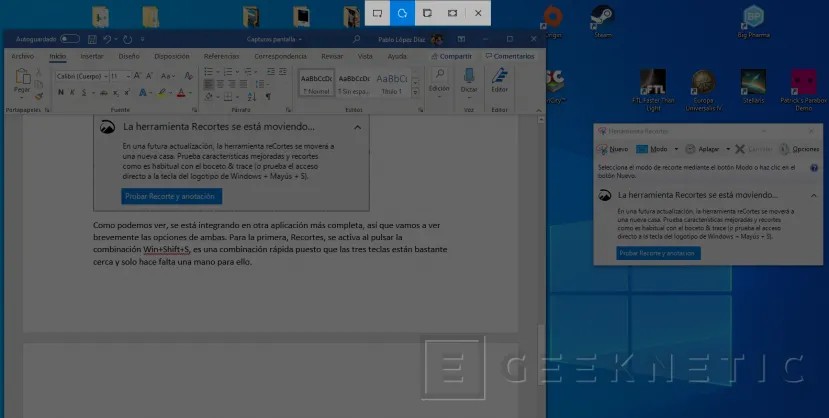Switch to the Insertar tab
The height and width of the screenshot is (418, 829).
coord(92,56)
